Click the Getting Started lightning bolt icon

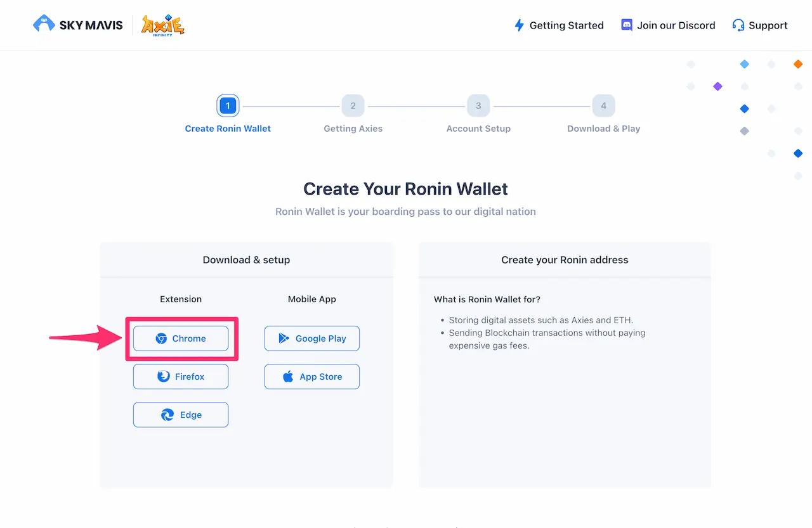519,25
